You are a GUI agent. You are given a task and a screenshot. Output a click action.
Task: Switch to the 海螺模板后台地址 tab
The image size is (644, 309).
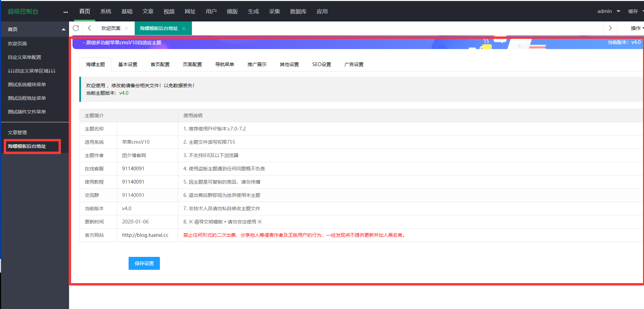pyautogui.click(x=159, y=28)
